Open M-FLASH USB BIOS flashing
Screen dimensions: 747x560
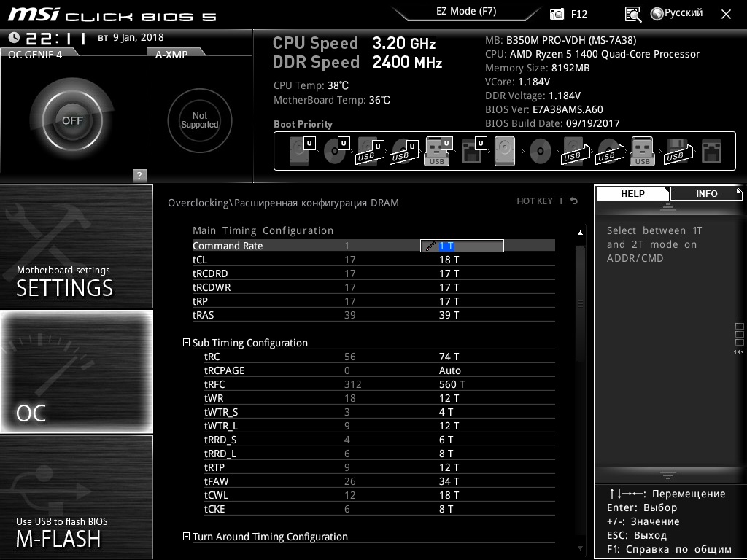pos(76,497)
